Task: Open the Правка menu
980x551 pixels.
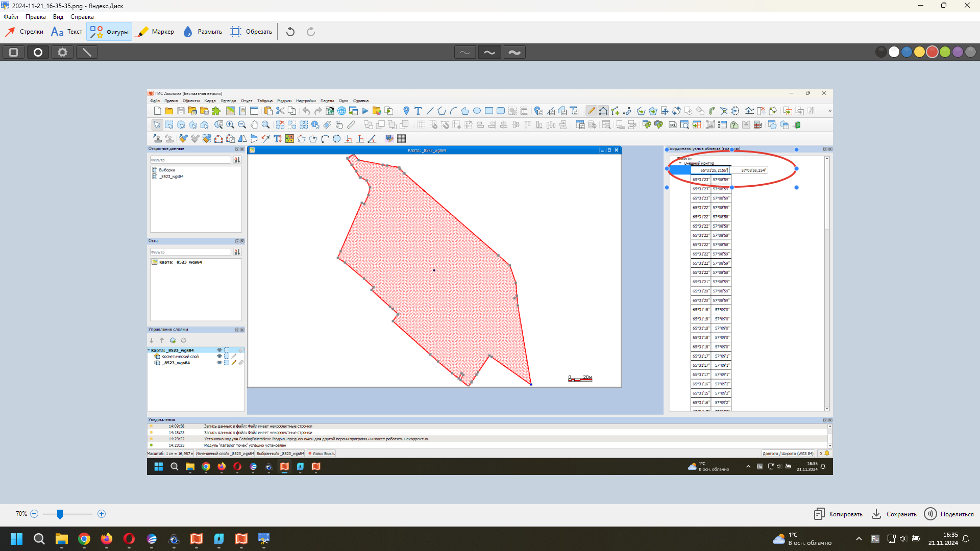Action: click(x=36, y=17)
